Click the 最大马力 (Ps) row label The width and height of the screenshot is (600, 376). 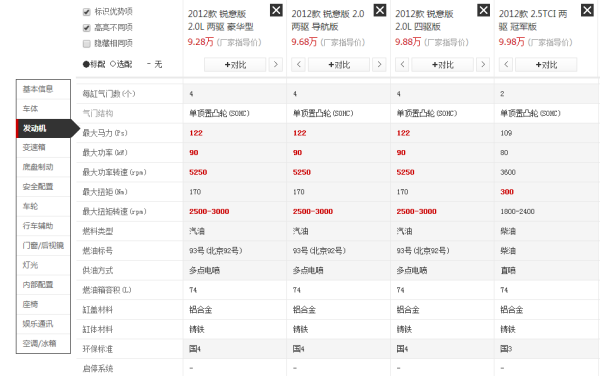pos(105,133)
